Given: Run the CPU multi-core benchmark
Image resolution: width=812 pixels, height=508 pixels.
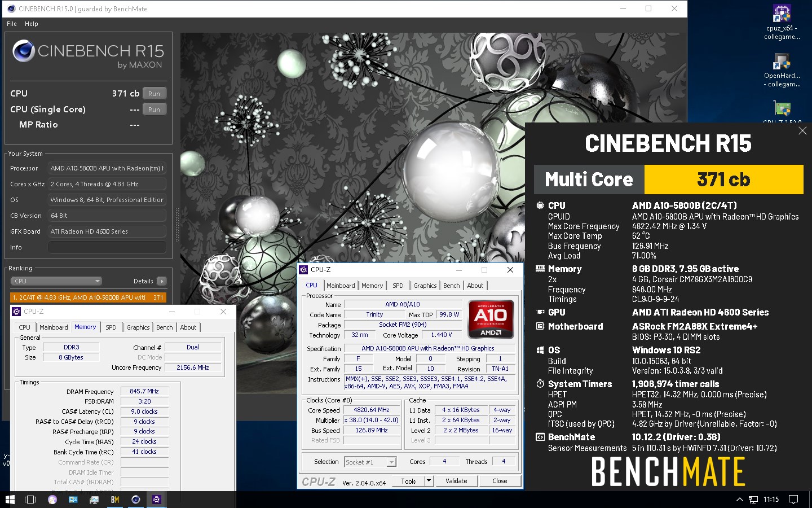Looking at the screenshot, I should pos(154,94).
